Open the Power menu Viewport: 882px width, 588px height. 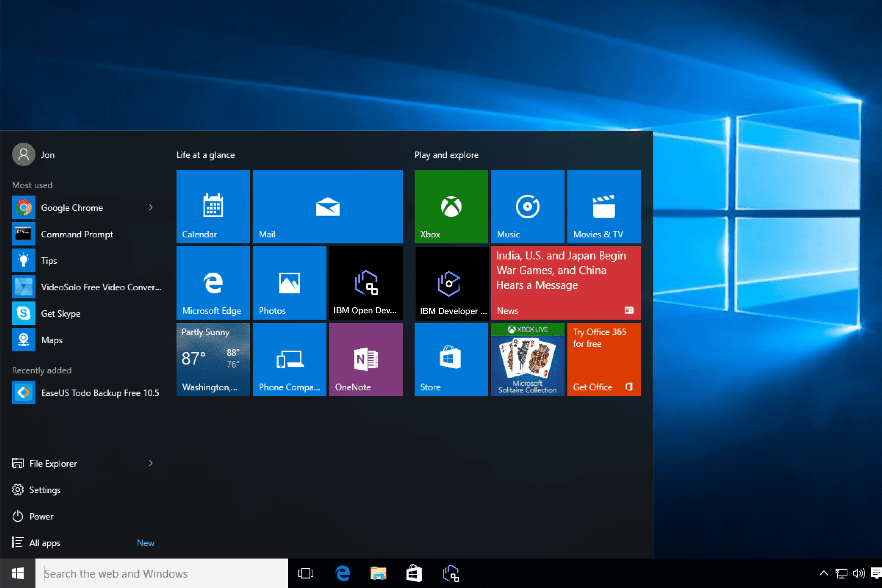coord(41,516)
